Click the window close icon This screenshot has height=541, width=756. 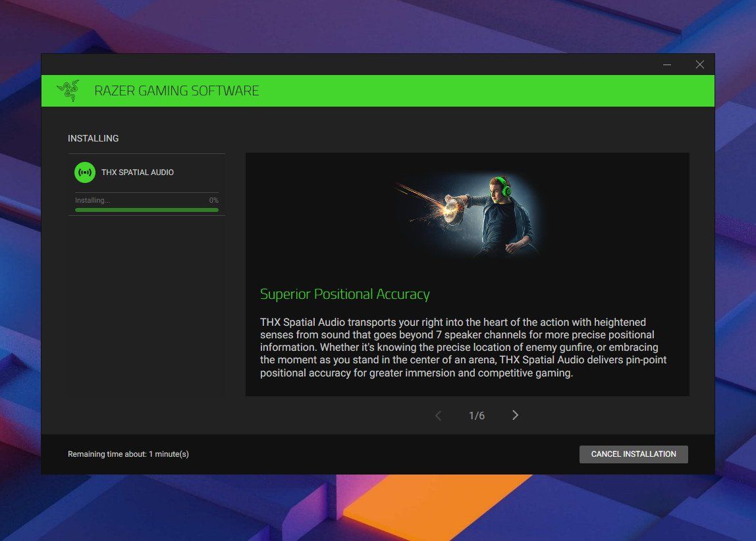point(699,64)
